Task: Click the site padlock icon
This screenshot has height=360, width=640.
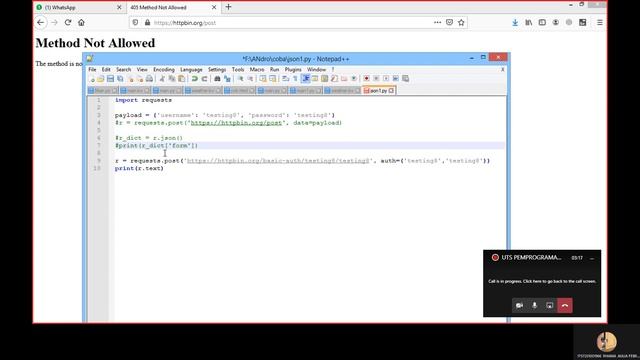Action: pyautogui.click(x=147, y=22)
